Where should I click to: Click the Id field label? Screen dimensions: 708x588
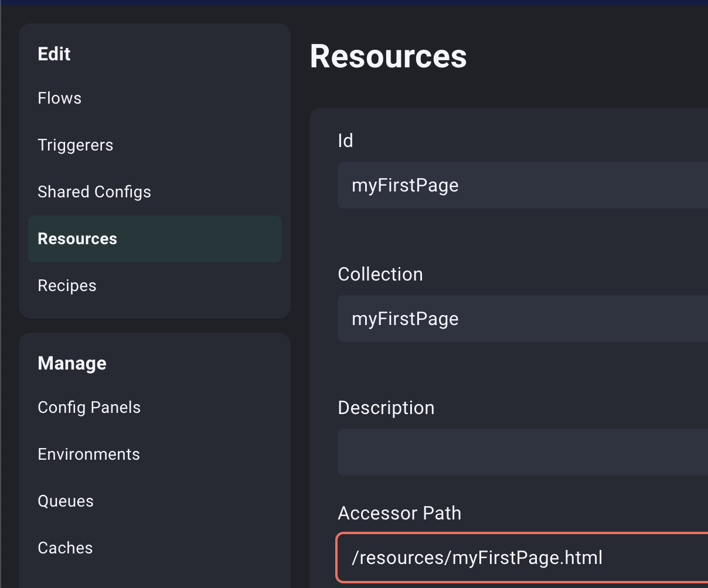click(345, 141)
